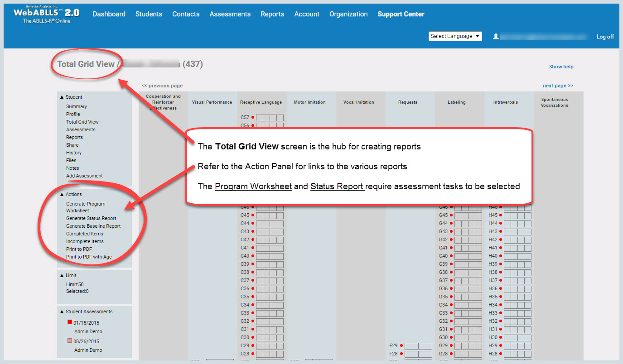Click the red dot next to F29
This screenshot has height=364, width=623.
(x=401, y=345)
